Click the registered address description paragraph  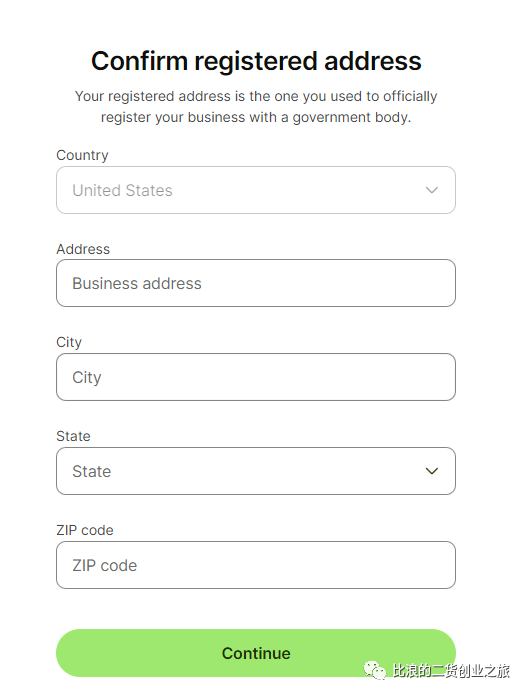tap(256, 106)
